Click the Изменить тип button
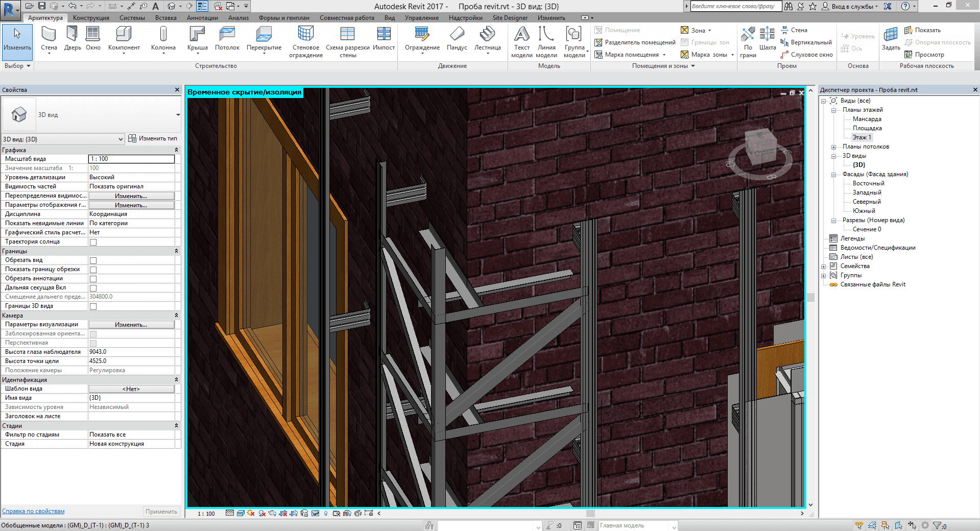Screen dimensions: 980x531 click(153, 138)
